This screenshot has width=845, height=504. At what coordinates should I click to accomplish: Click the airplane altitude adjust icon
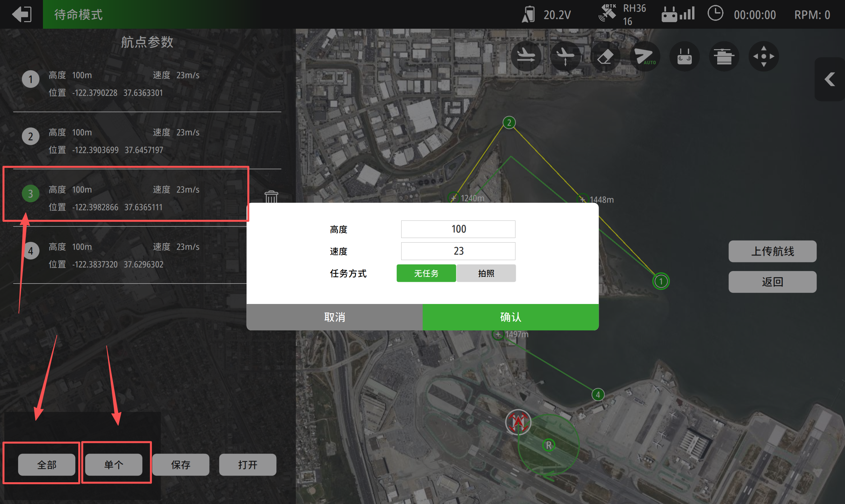click(x=565, y=56)
